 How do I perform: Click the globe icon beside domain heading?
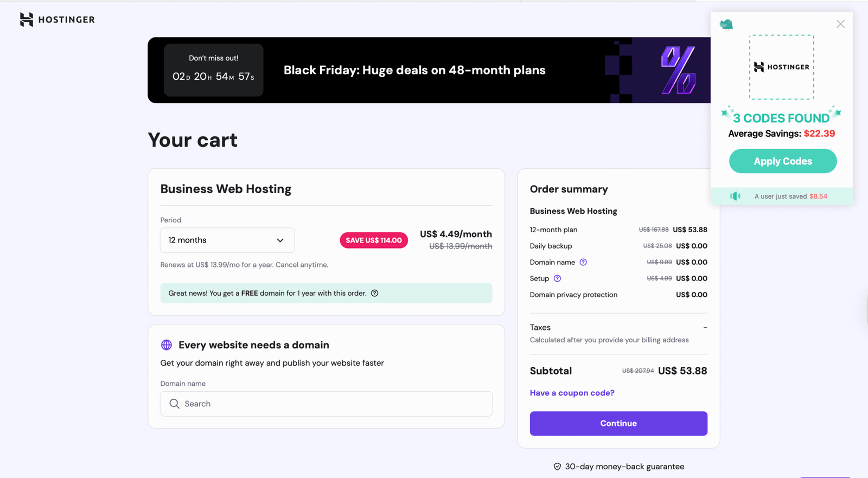coord(167,345)
